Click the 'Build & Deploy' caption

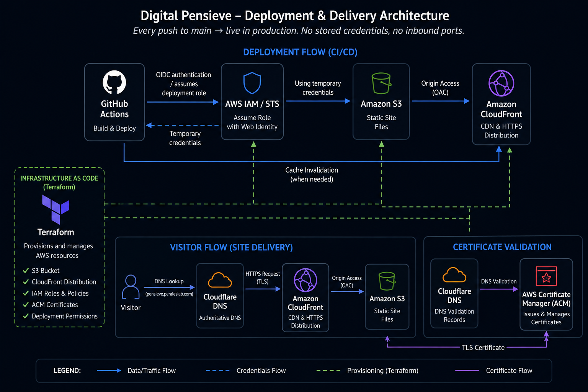coord(114,128)
